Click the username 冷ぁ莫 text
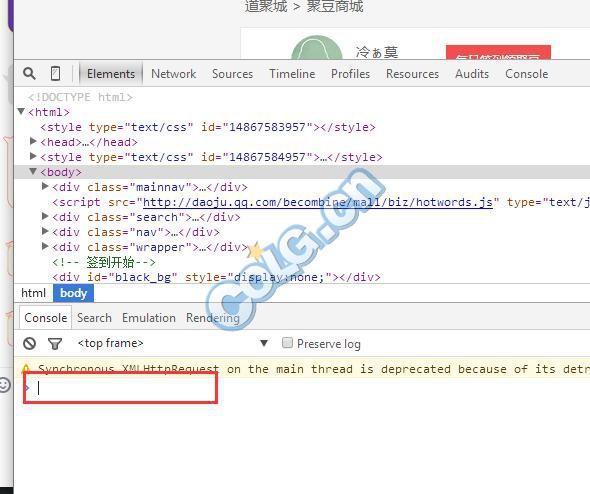Screen dimensions: 590x494 377,52
